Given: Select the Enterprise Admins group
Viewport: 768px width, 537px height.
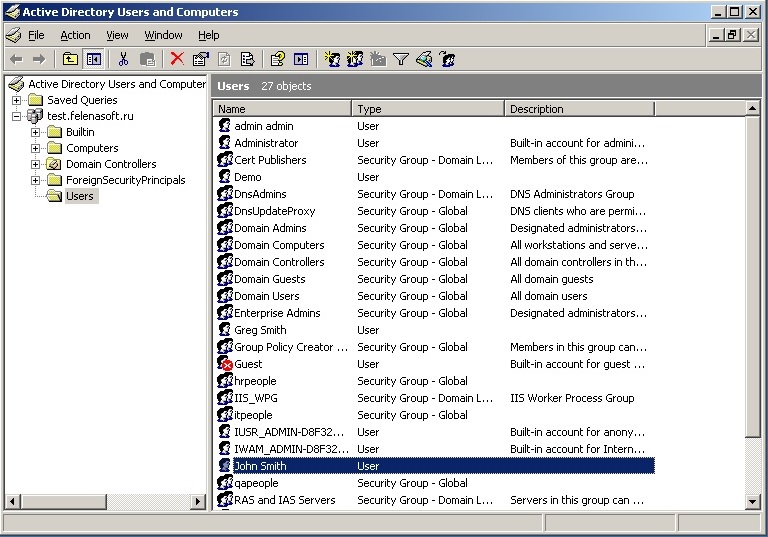Looking at the screenshot, I should pos(277,313).
